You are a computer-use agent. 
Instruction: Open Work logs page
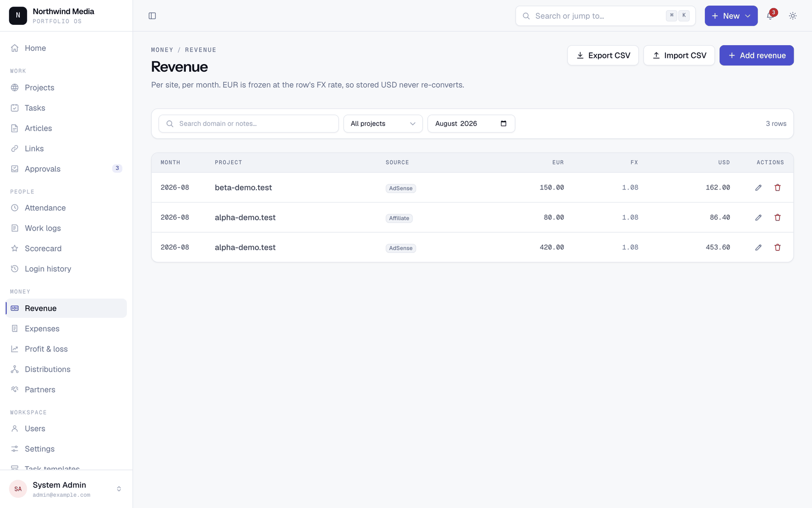pyautogui.click(x=66, y=228)
